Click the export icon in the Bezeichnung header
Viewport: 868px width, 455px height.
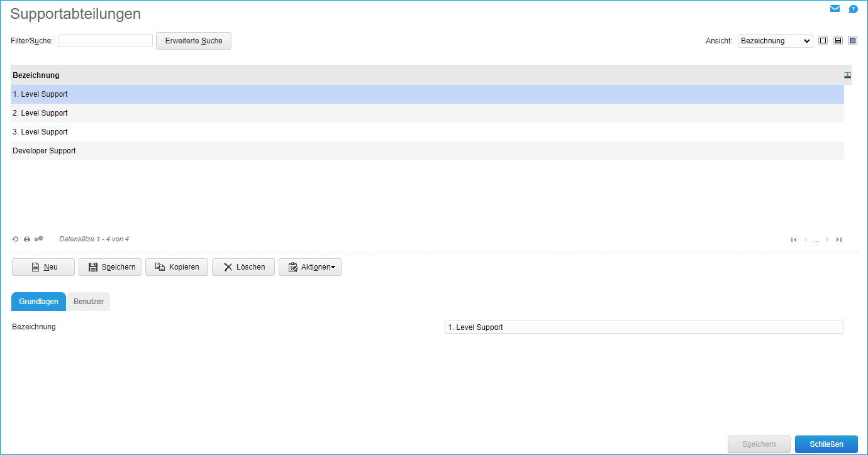(847, 75)
